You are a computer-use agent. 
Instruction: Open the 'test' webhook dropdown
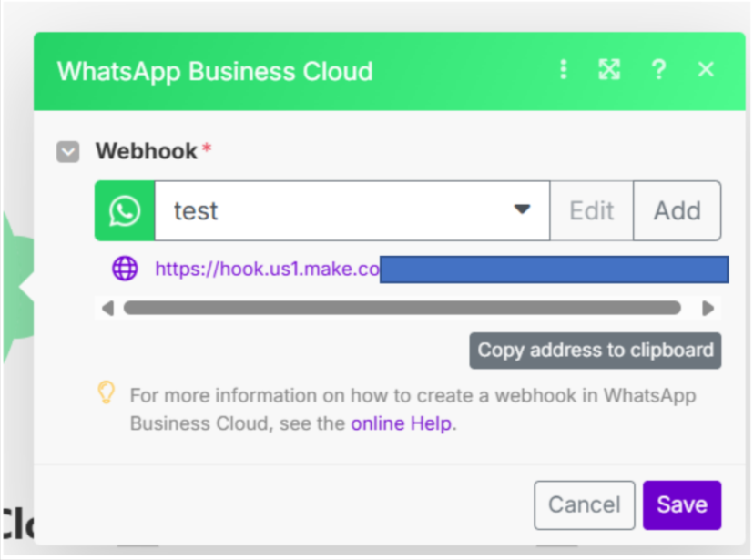click(x=352, y=210)
